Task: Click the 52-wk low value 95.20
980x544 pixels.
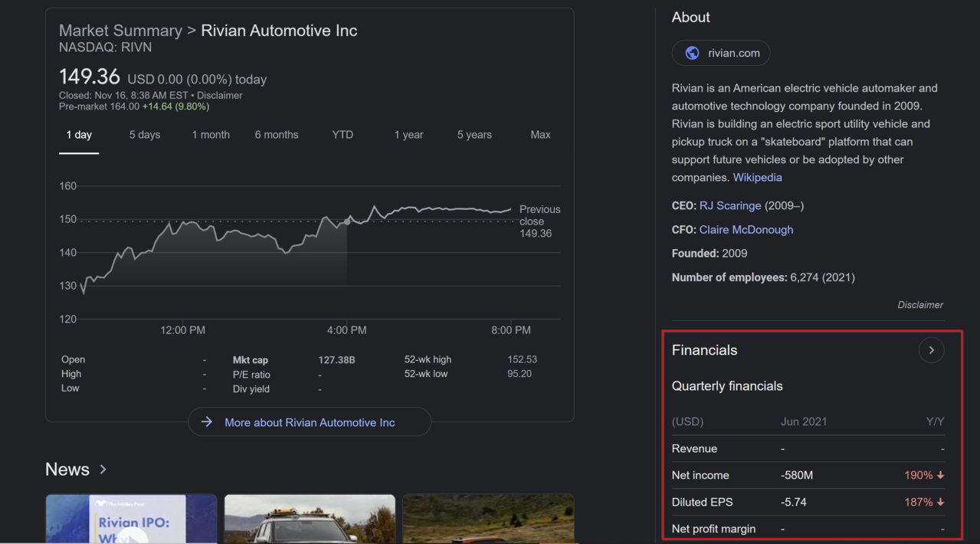Action: (x=519, y=374)
